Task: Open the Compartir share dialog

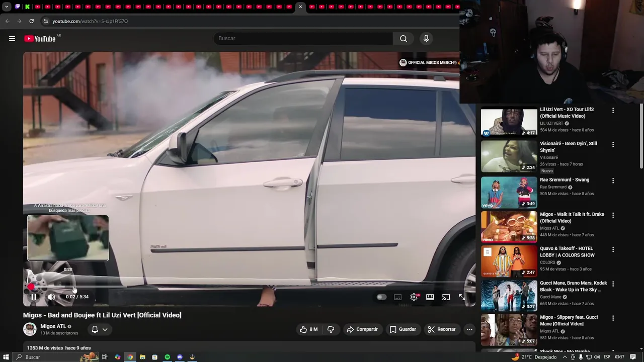Action: coord(362,329)
